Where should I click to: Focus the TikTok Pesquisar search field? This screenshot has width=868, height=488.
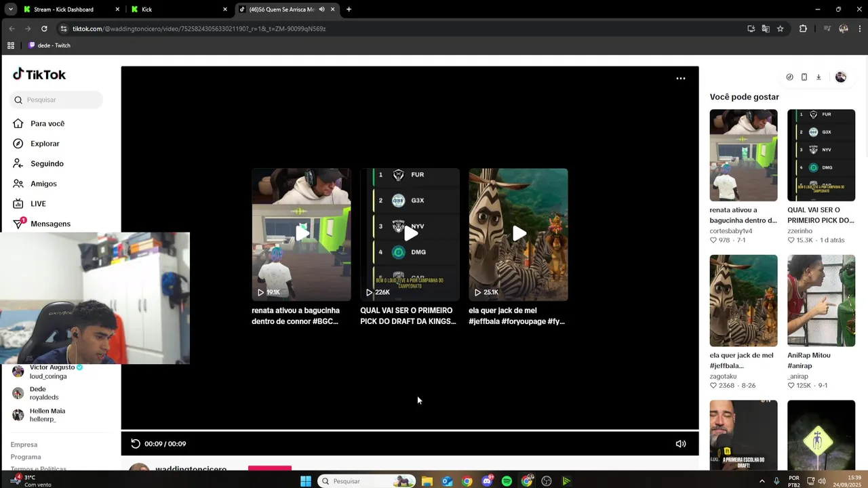pyautogui.click(x=56, y=100)
